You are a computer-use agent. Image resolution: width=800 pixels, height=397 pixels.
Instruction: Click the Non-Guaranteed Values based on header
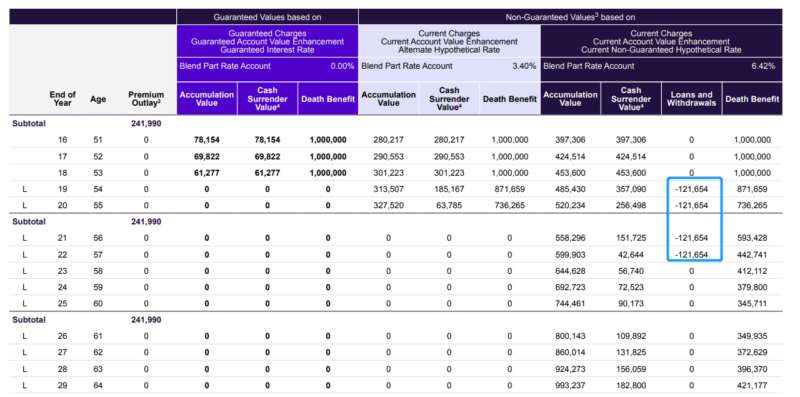click(x=570, y=17)
